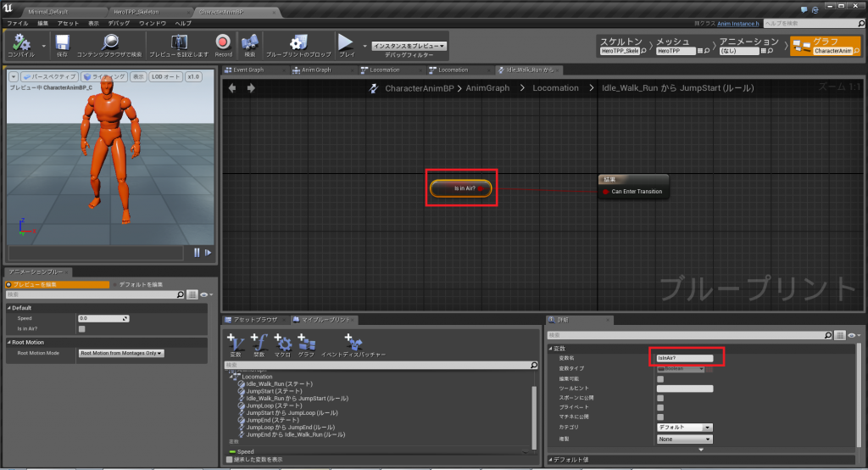This screenshot has height=470, width=868.
Task: Add a new variable (変数) in My Blueprint
Action: pyautogui.click(x=236, y=344)
